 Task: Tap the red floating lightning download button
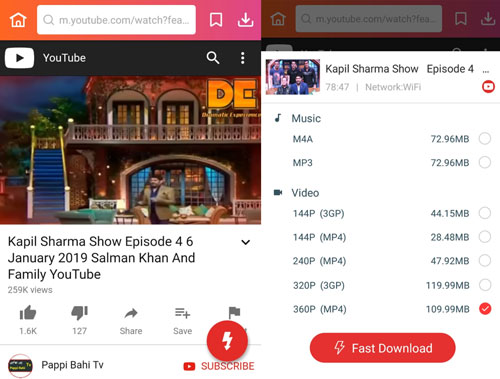pos(227,341)
